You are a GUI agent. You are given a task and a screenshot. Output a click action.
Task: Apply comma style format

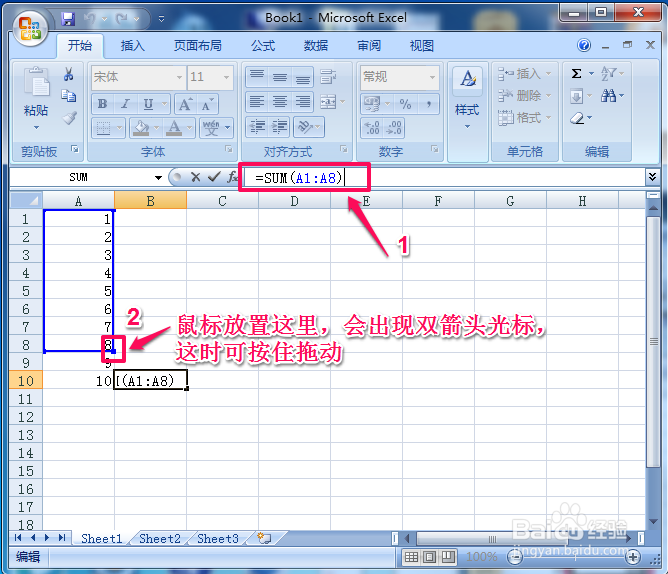[429, 104]
